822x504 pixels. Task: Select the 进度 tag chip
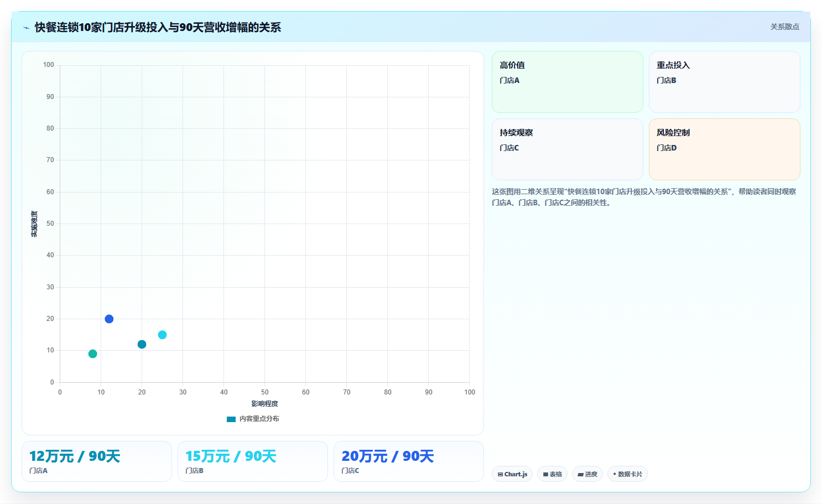pyautogui.click(x=587, y=474)
